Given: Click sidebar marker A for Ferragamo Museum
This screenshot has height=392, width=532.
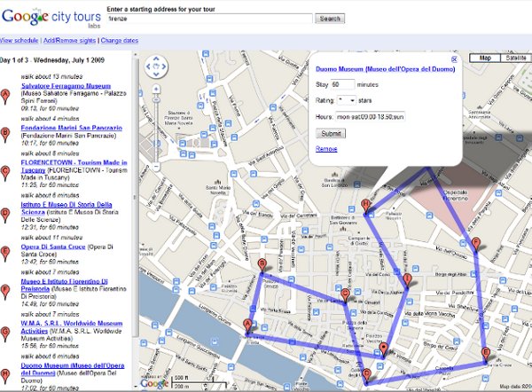Looking at the screenshot, I should (x=5, y=97).
